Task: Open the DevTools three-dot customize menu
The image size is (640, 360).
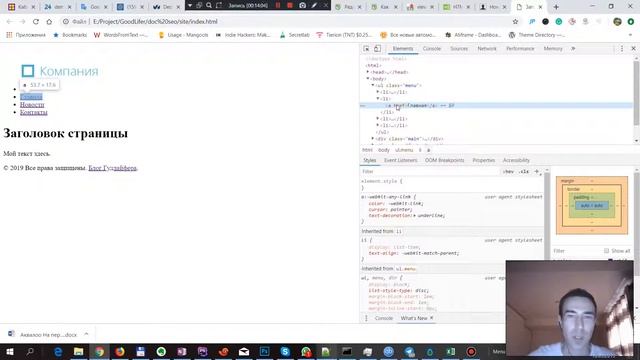Action: (x=622, y=49)
